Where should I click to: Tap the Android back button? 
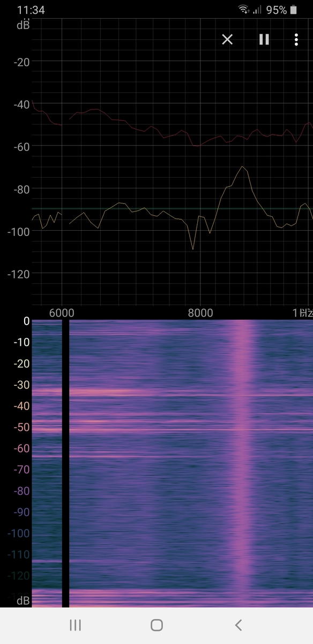click(239, 625)
